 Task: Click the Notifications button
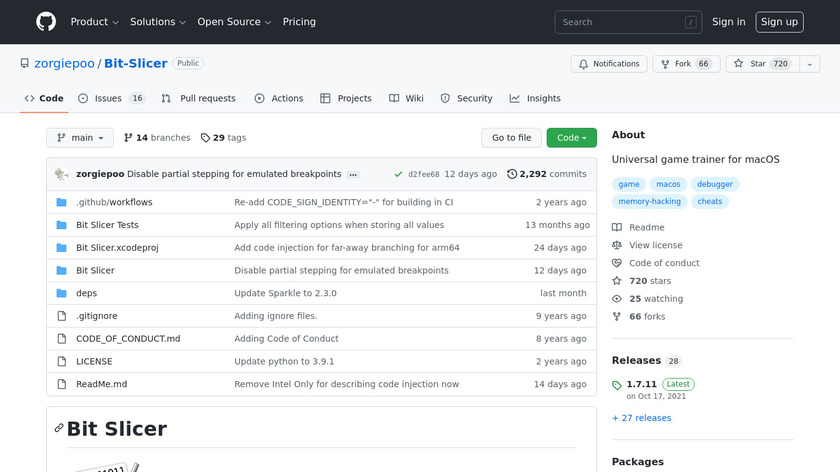[x=609, y=64]
